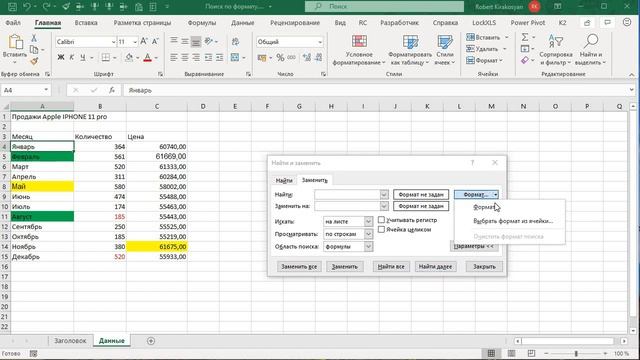Click the new sheet plus button
The height and width of the screenshot is (360, 640).
click(151, 341)
